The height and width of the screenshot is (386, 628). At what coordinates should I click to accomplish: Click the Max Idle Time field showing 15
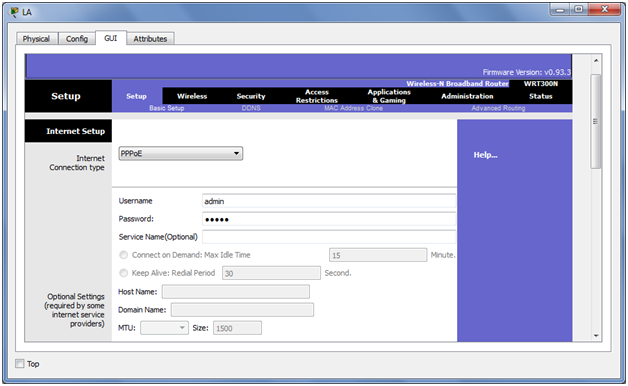(x=378, y=255)
